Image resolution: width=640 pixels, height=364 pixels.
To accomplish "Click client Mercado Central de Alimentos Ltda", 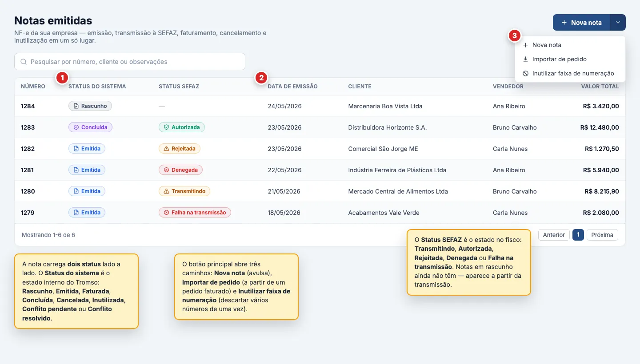I will tap(398, 191).
